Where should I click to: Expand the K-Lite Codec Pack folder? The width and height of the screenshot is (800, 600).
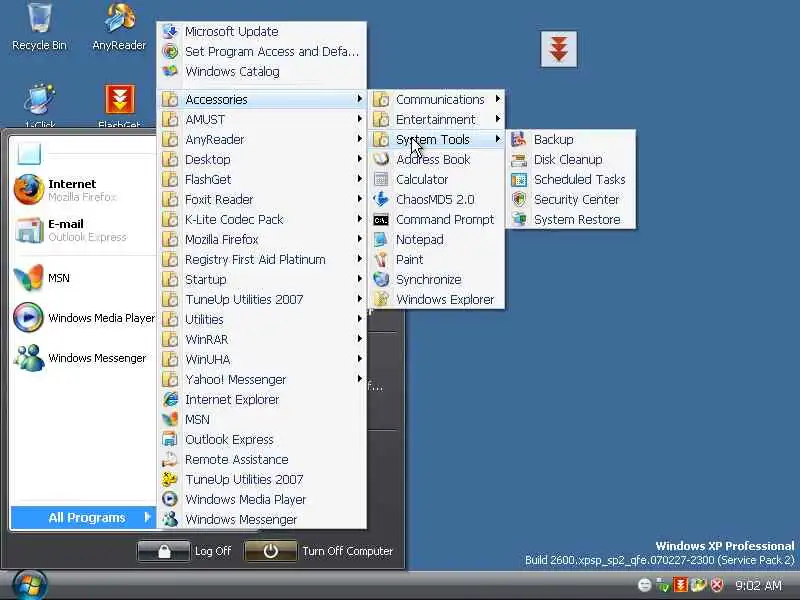tap(262, 219)
